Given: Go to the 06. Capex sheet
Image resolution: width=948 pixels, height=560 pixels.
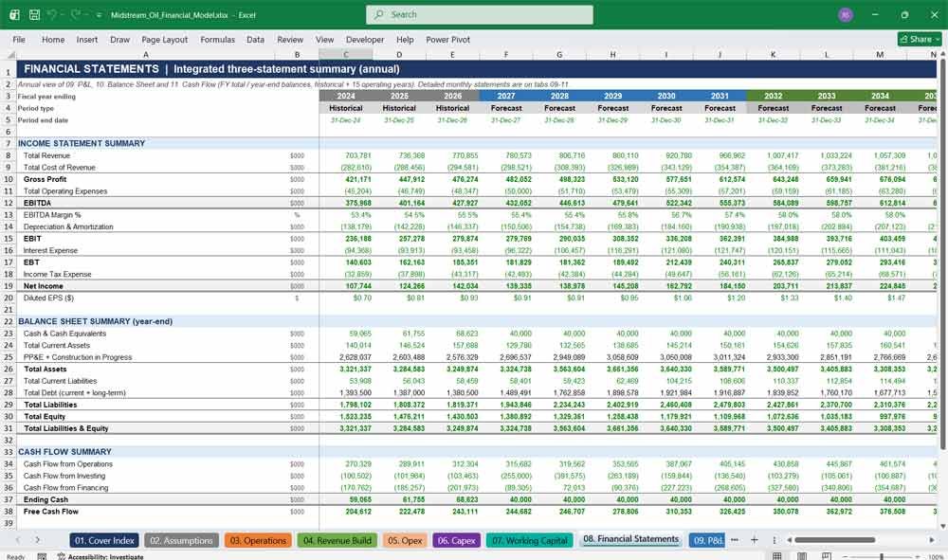Looking at the screenshot, I should (x=457, y=540).
